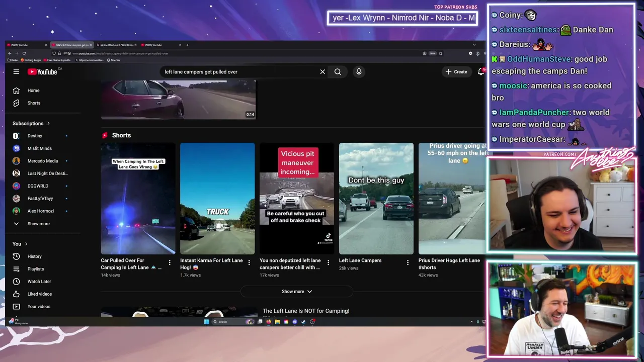
Task: Open the Dailies bookmarks folder
Action: point(13,60)
